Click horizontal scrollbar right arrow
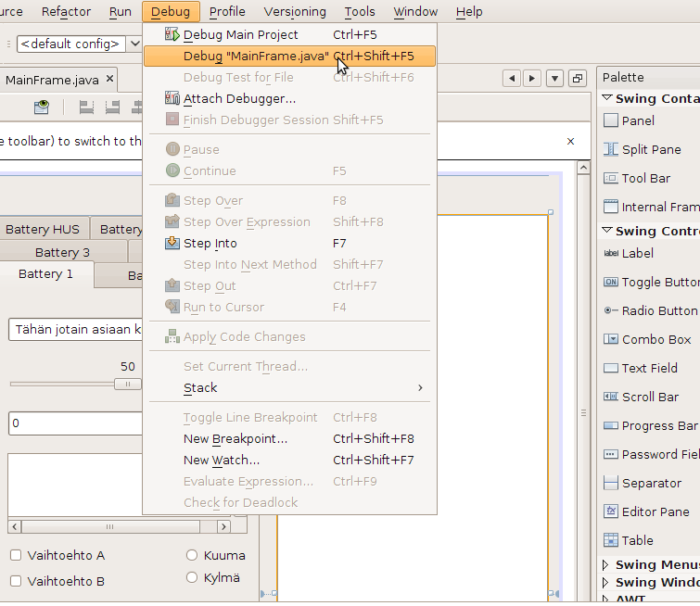Viewport: 700px width, 606px height. (x=223, y=527)
